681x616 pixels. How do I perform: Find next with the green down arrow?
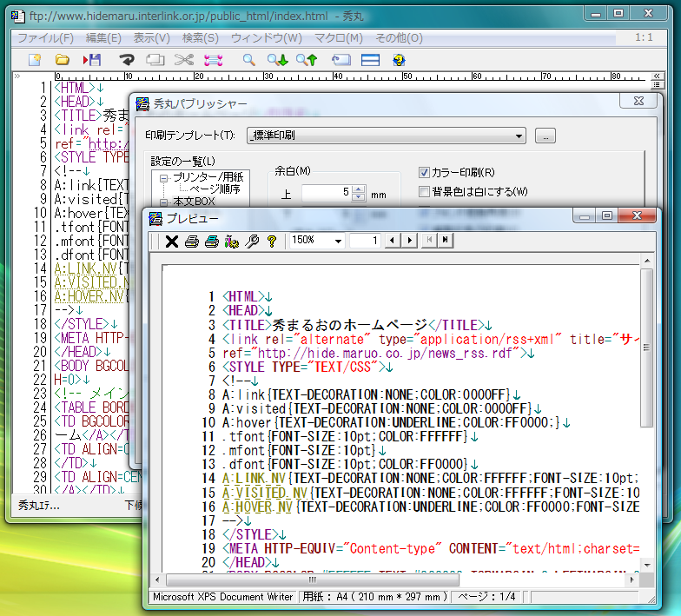[x=278, y=60]
